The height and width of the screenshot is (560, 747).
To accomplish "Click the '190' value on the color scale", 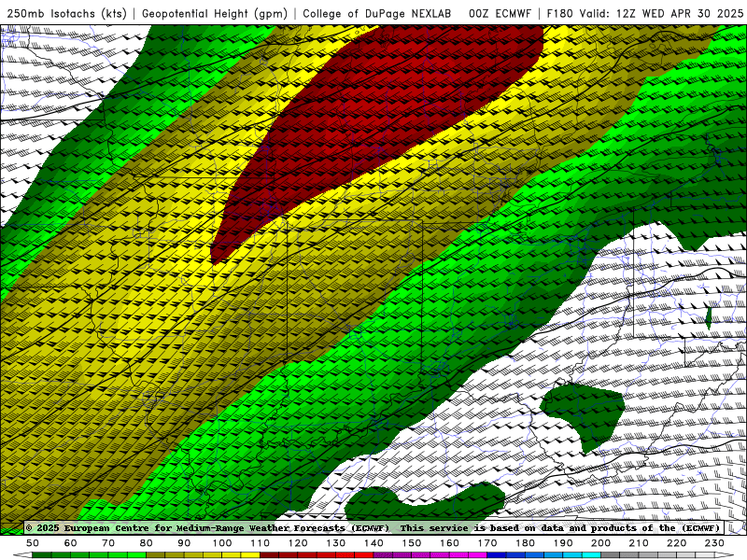I will (563, 543).
